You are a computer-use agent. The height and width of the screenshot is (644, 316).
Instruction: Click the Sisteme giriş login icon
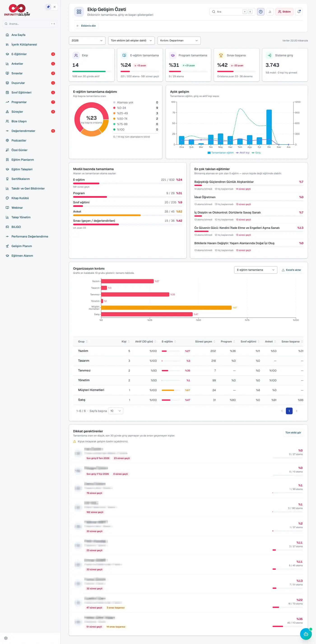[269, 55]
